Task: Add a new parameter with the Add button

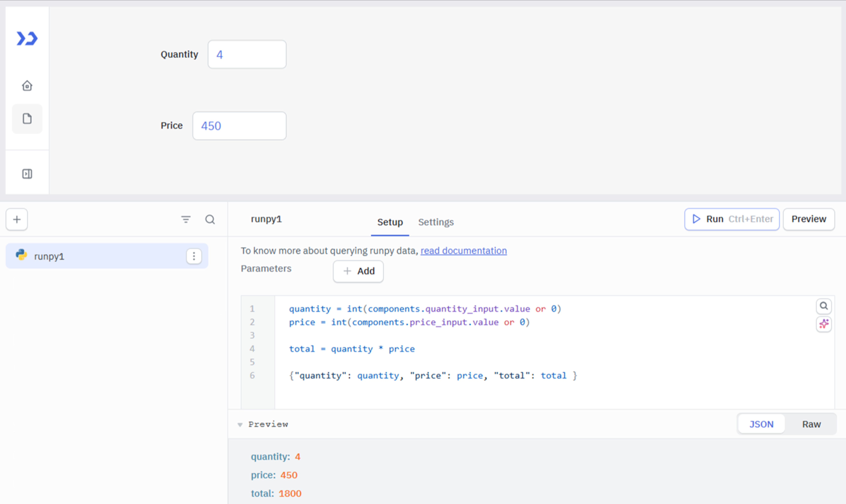Action: pyautogui.click(x=358, y=271)
